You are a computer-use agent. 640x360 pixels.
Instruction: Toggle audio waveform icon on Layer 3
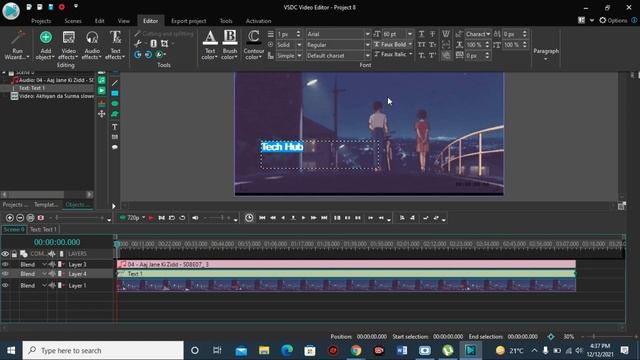click(52, 264)
